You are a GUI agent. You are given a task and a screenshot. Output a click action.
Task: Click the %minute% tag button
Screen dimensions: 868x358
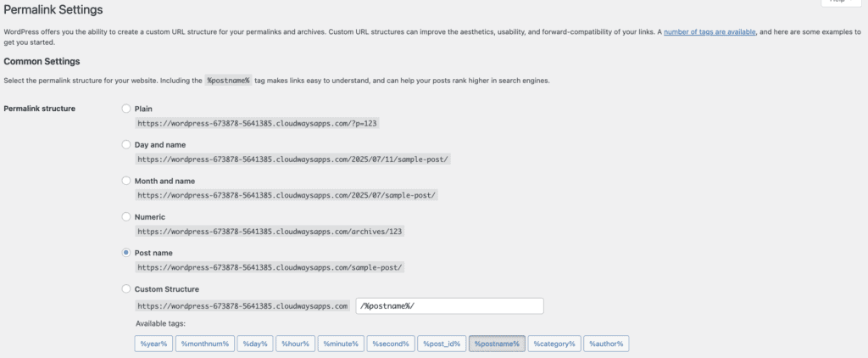341,344
